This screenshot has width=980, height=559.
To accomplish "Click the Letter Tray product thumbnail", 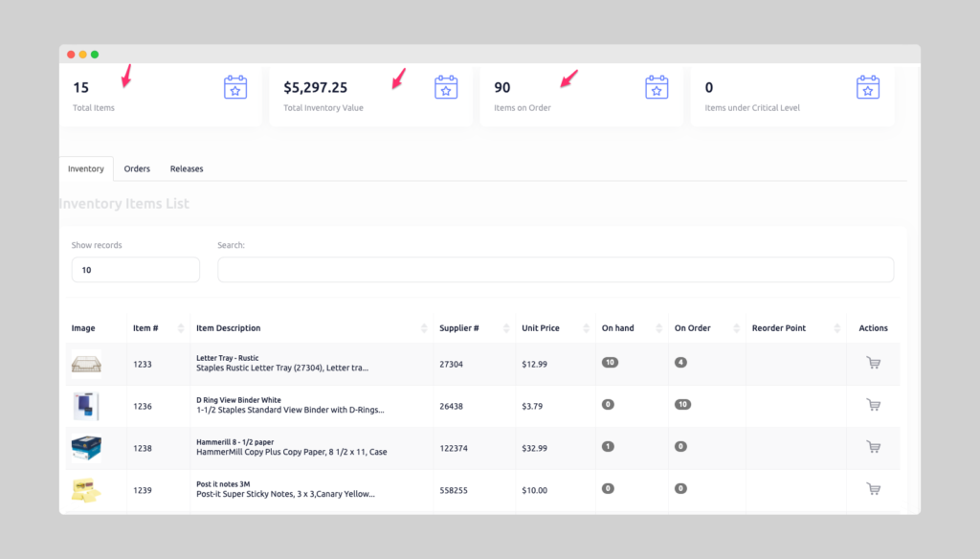I will 86,364.
